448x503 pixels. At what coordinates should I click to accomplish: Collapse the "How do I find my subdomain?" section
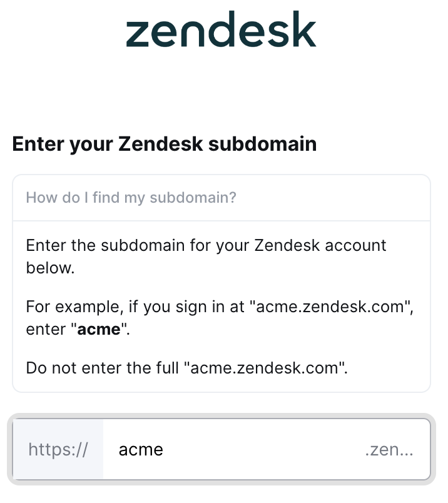[131, 198]
